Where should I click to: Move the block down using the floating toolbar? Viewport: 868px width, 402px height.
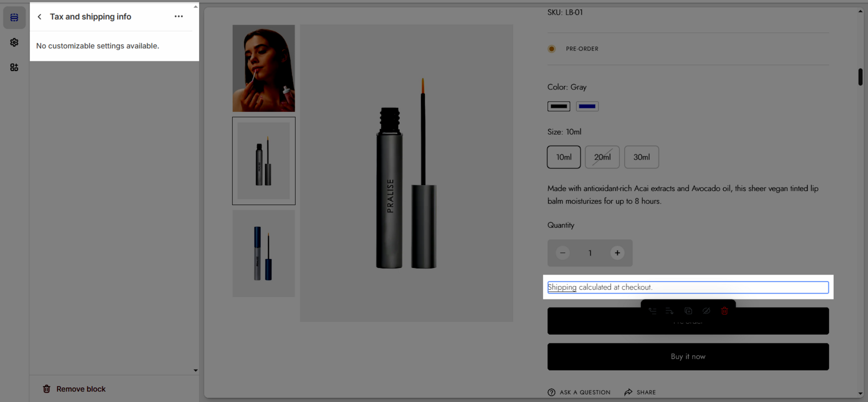(669, 311)
